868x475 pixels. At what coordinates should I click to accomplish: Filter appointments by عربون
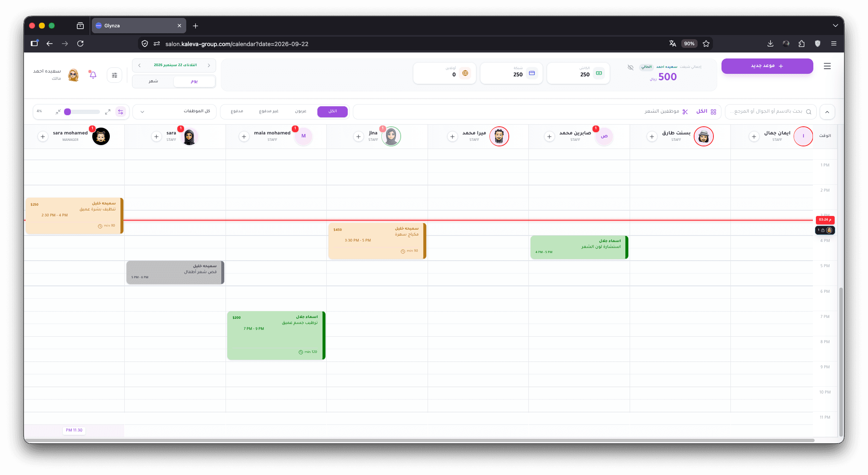(301, 111)
